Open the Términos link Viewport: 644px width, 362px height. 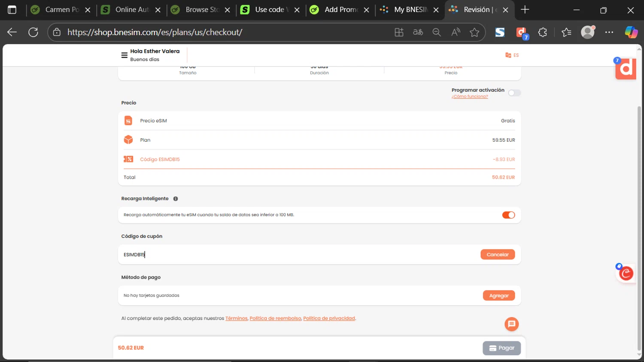click(x=237, y=319)
